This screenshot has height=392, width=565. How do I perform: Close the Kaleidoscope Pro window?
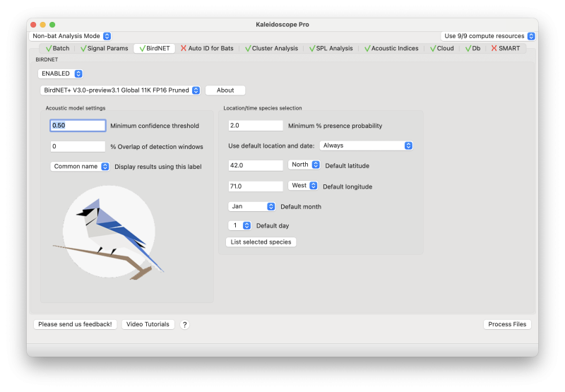pos(33,25)
